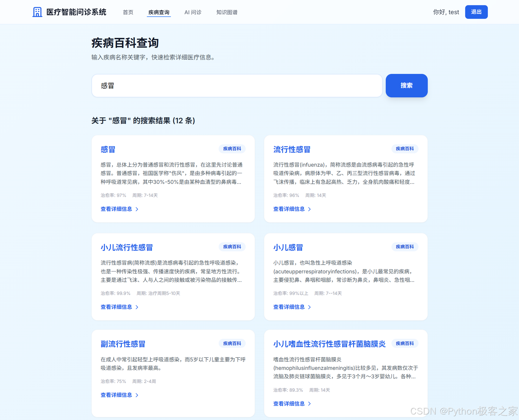Open the 小儿流行性感冒 card title
519x420 pixels.
127,247
